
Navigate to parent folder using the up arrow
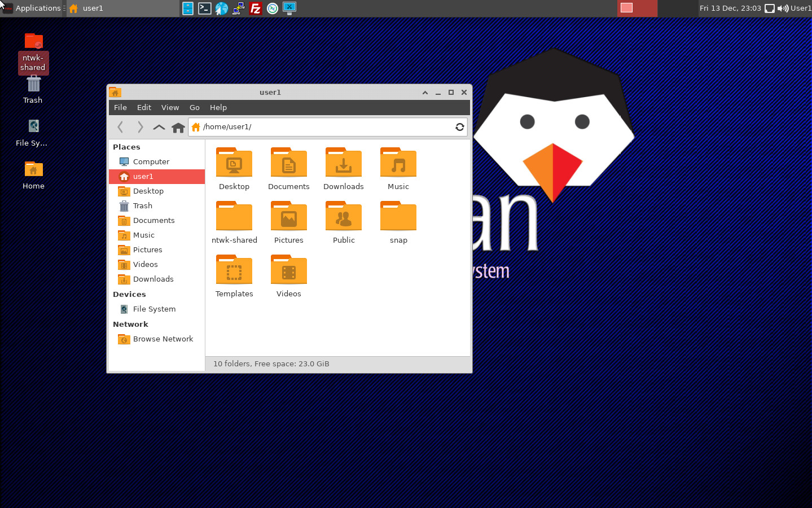tap(159, 127)
